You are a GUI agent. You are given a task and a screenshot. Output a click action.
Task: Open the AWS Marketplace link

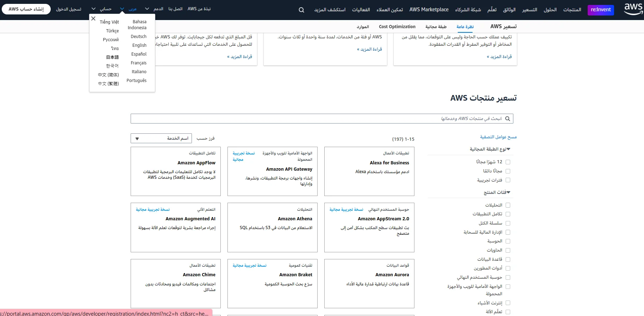point(429,10)
